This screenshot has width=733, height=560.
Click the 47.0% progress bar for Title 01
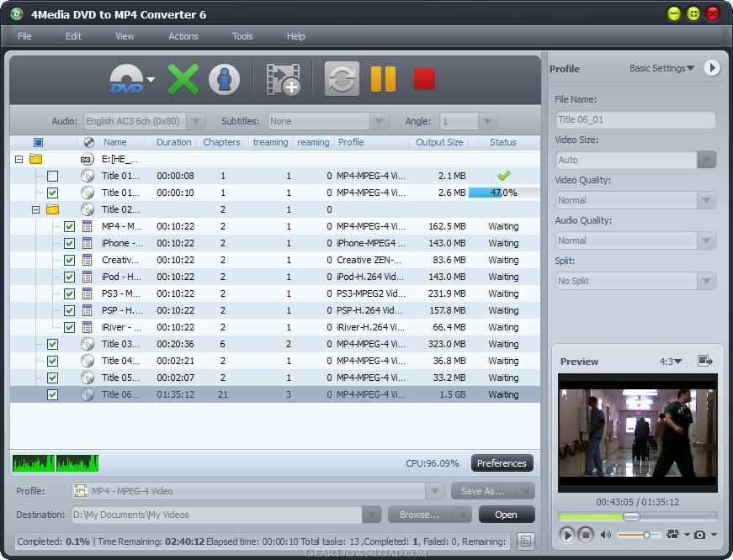pyautogui.click(x=504, y=193)
